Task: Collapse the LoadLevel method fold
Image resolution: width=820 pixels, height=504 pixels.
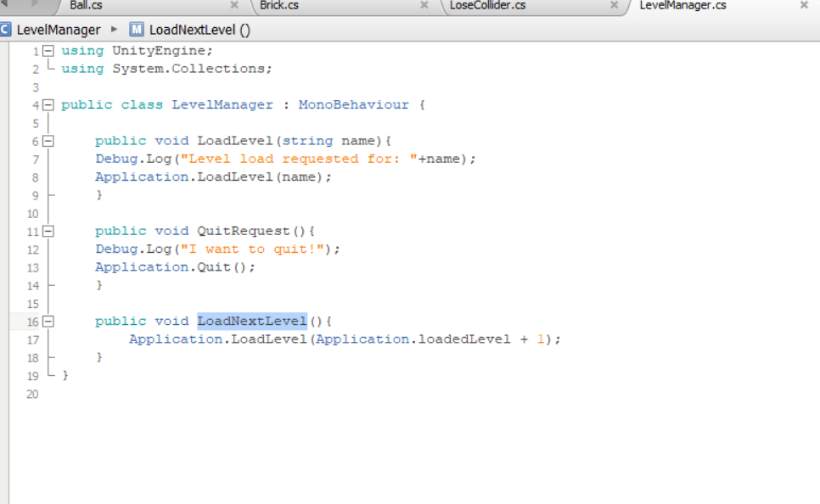Action: tap(47, 140)
